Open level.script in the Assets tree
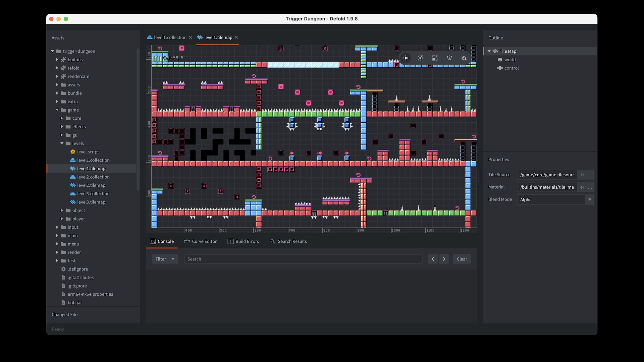The image size is (644, 362). pyautogui.click(x=88, y=152)
